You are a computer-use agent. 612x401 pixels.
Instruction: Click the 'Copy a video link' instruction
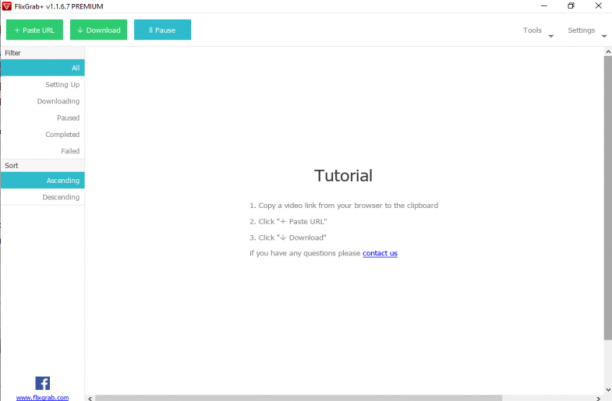344,205
